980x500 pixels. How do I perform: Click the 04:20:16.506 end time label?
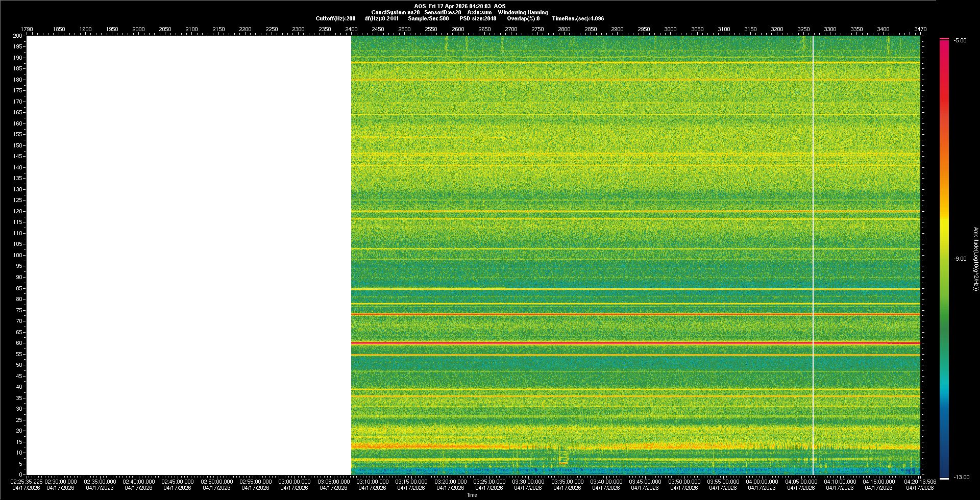click(920, 482)
